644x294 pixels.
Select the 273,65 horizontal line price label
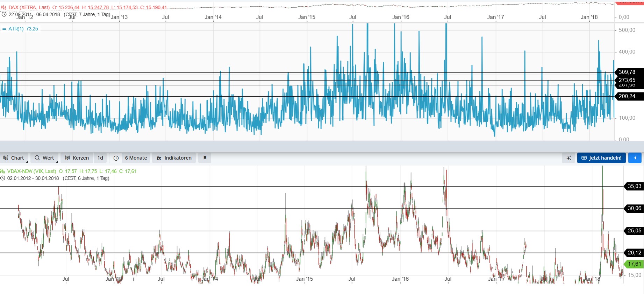(629, 80)
